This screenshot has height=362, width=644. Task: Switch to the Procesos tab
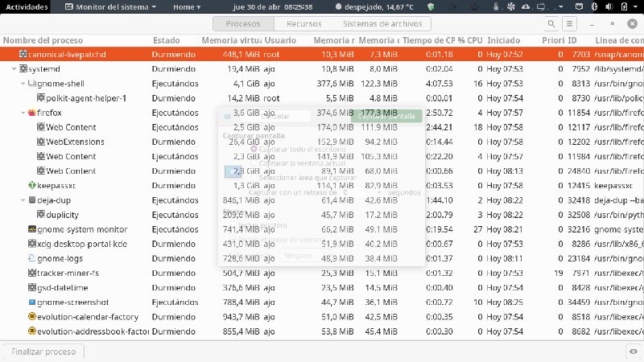pos(243,24)
